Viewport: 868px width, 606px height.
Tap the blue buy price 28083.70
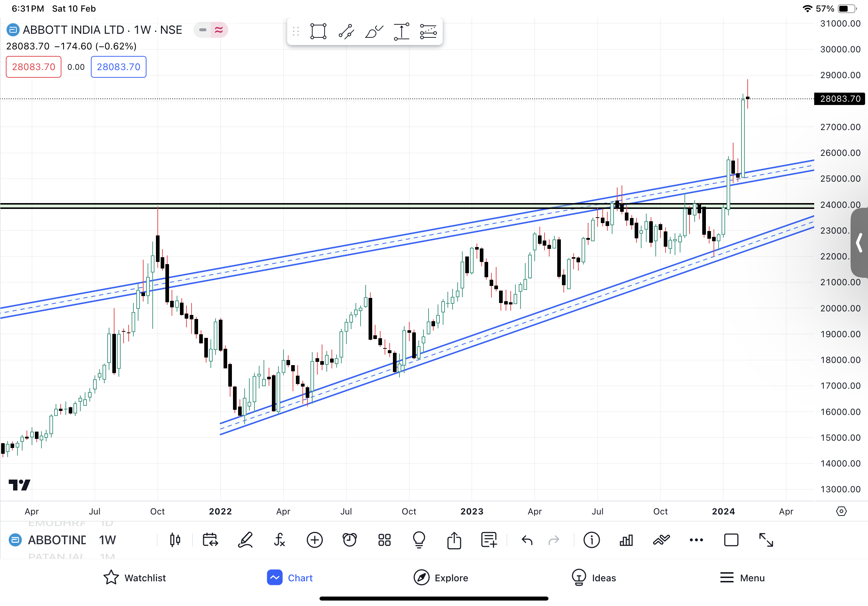click(119, 67)
